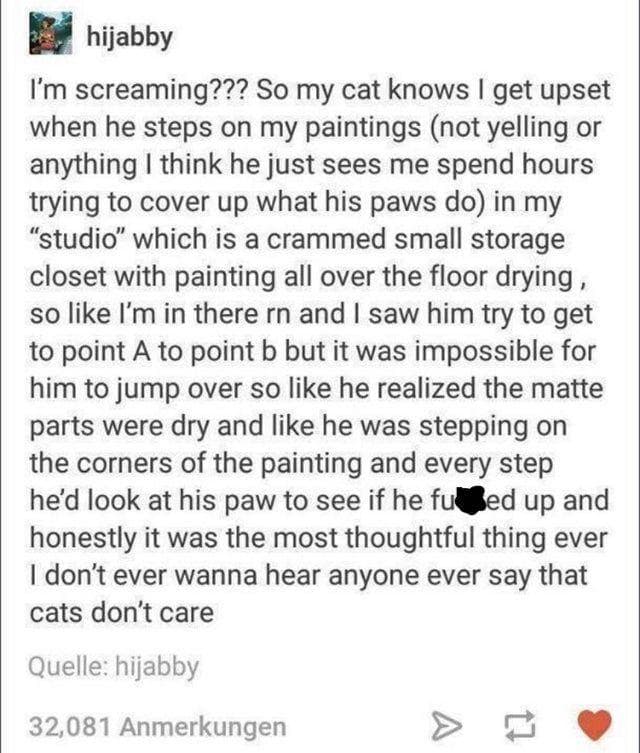The image size is (640, 753).
Task: Click the quoted word "studio" in post
Action: click(x=78, y=239)
